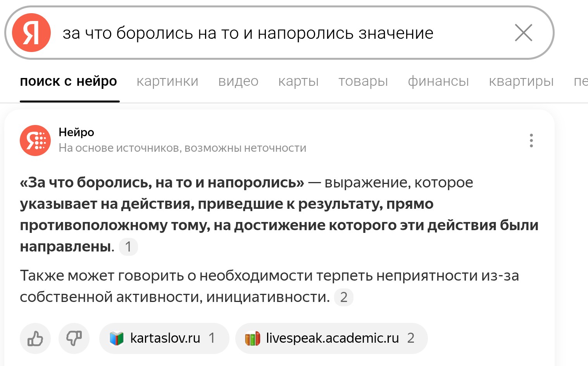Open the three-dot options menu
The image size is (588, 366).
pyautogui.click(x=531, y=141)
